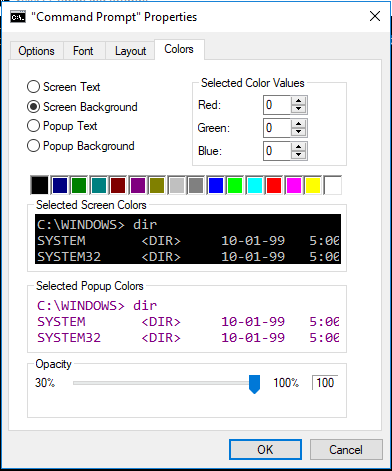
Task: Pick the magenta color swatch
Action: pos(294,185)
